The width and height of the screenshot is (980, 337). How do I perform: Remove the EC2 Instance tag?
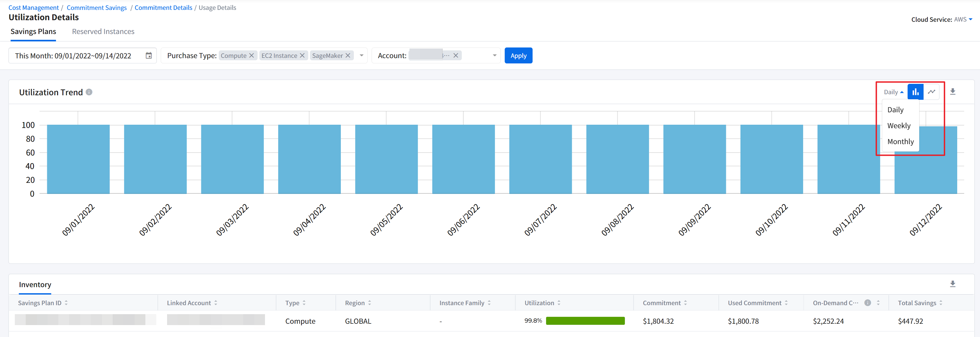coord(302,56)
